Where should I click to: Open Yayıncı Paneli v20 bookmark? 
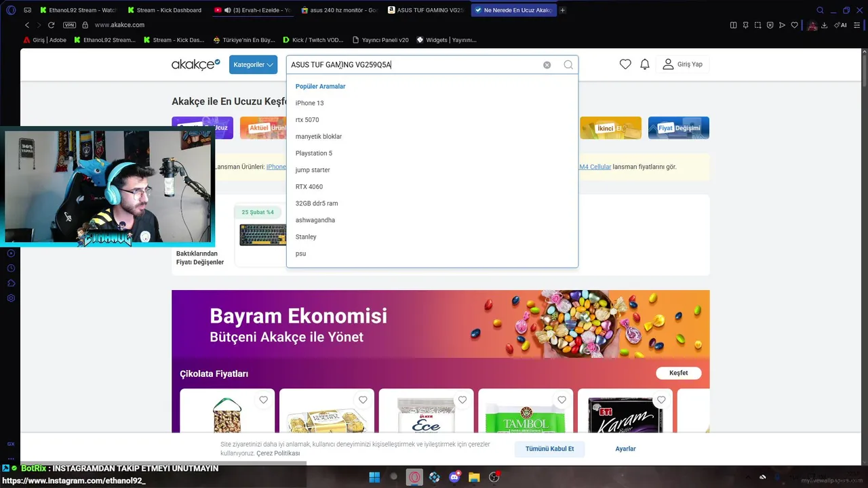coord(380,40)
